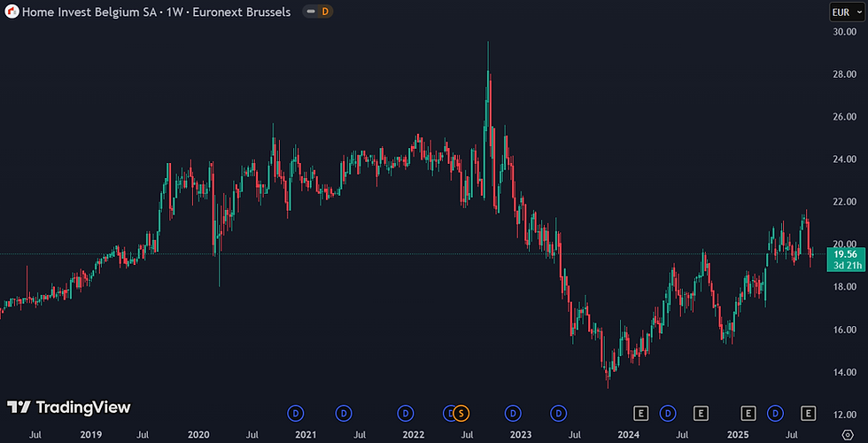
Task: Click the 2022 time axis label
Action: point(415,435)
